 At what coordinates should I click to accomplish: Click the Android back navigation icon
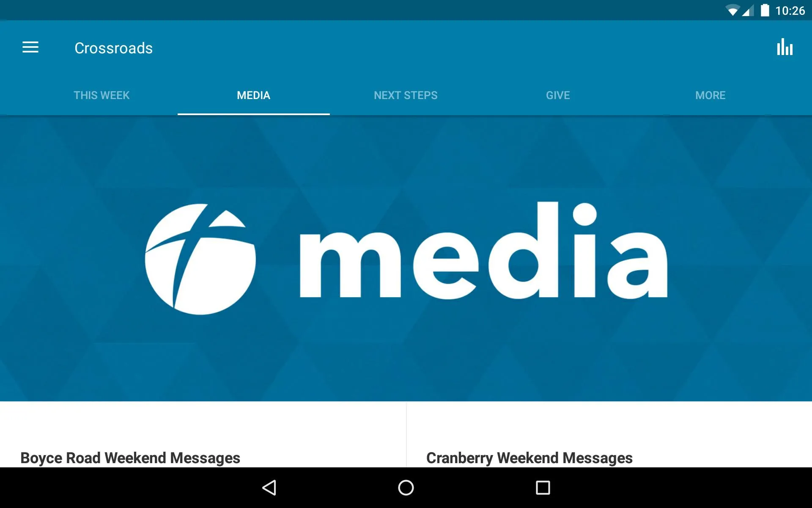click(x=271, y=488)
